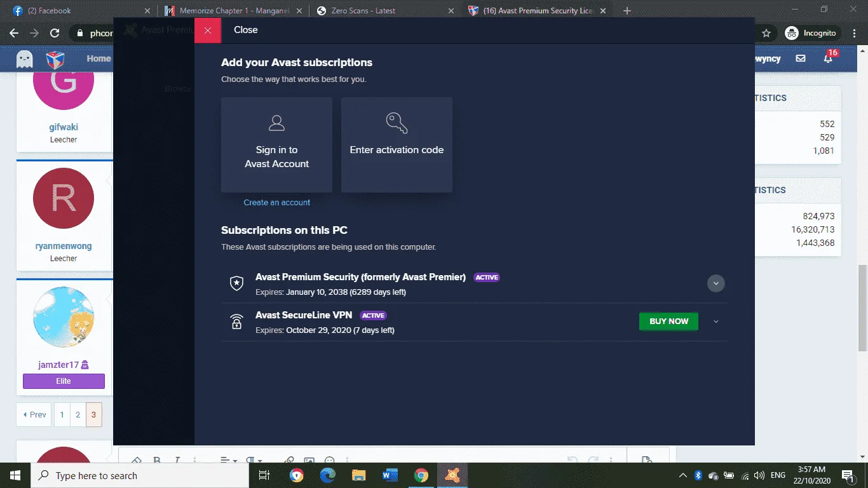Click the 'Subscriptions on this PC' heading
This screenshot has width=868, height=488.
284,231
